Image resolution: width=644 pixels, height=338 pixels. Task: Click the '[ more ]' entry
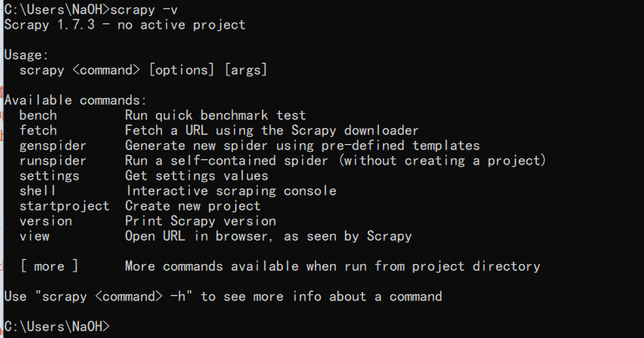tap(50, 267)
